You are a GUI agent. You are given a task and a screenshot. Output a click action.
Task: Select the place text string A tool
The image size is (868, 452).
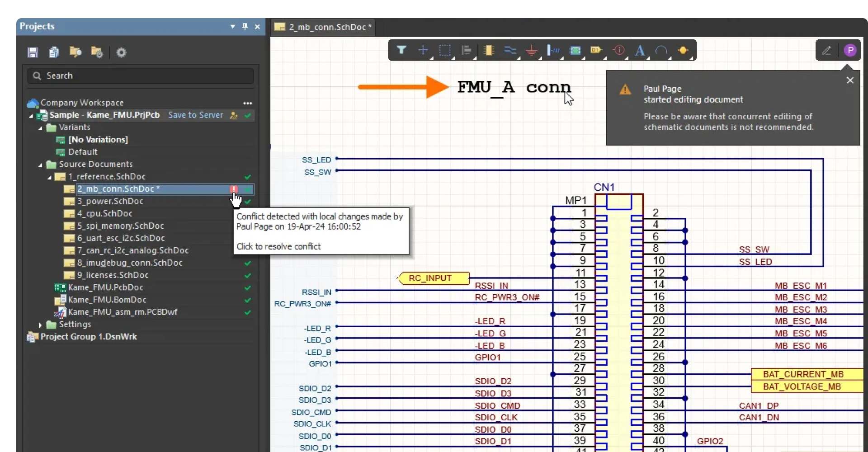(640, 50)
